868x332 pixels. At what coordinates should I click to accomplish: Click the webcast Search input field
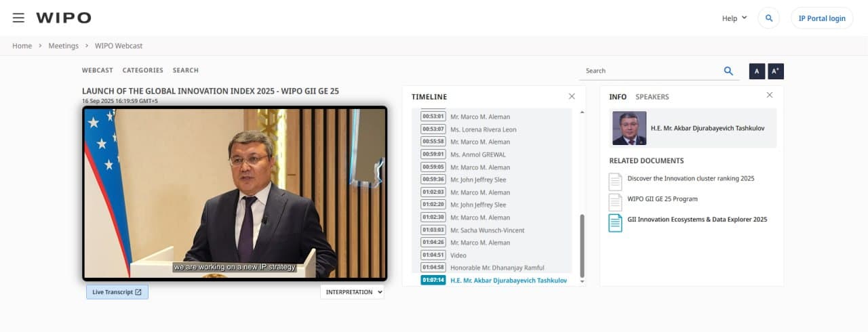click(x=650, y=70)
